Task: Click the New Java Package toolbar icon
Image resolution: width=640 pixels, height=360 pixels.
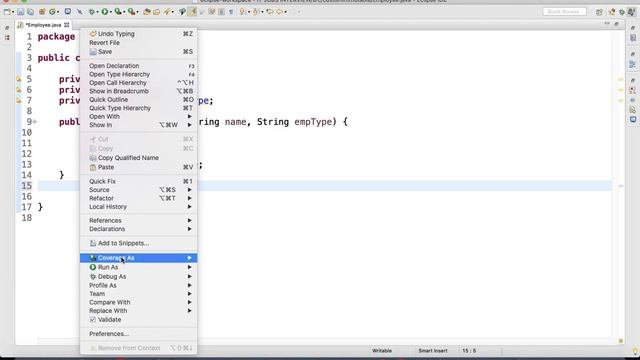Action: coord(42,12)
